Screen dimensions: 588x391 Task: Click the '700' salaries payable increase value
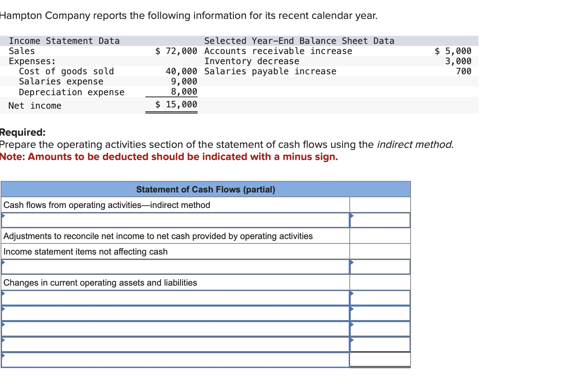point(464,71)
